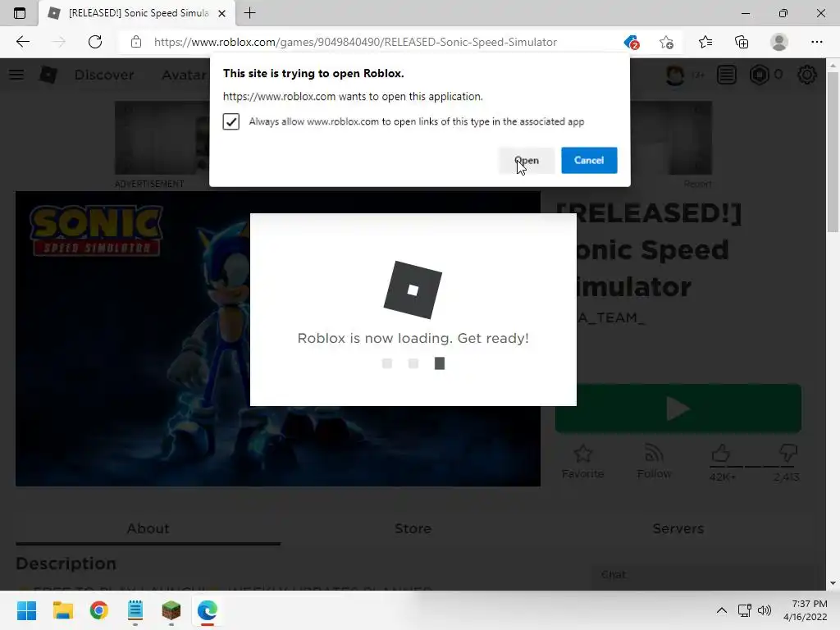Add this page to favorites star icon
This screenshot has width=840, height=630.
666,42
